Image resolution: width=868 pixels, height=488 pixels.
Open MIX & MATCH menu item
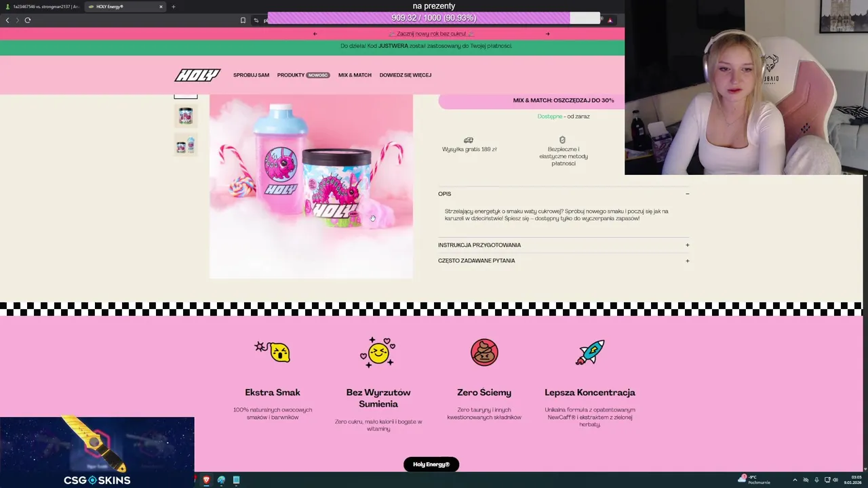[x=355, y=75]
